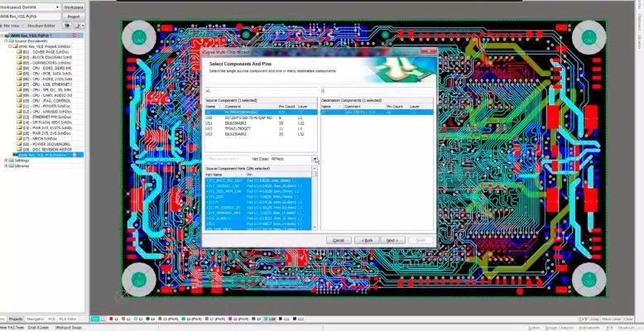The width and height of the screenshot is (644, 331).
Task: Open [13] - ETHERNET PHY.SchDoc
Action: pos(44,117)
